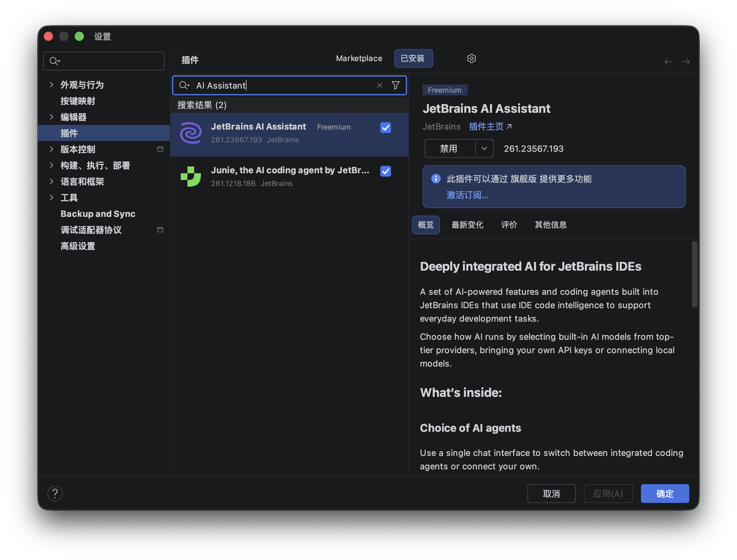Viewport: 737px width, 560px height.
Task: Click the Freemium tag in detail header
Action: 444,90
